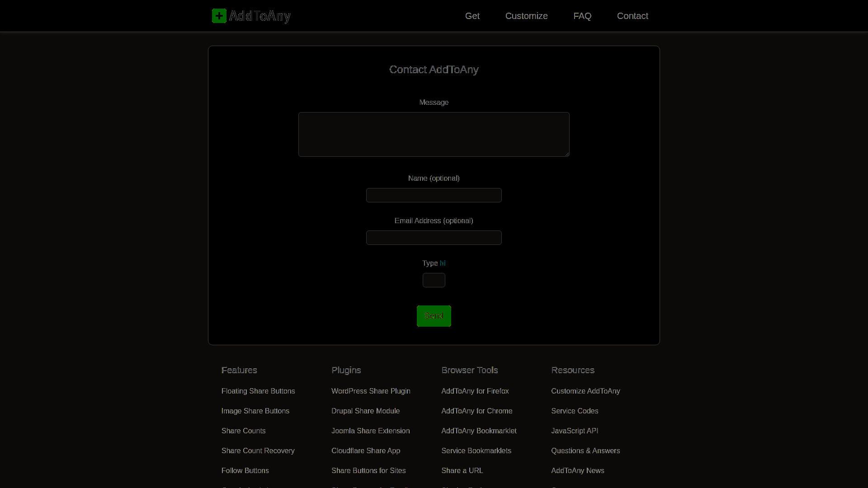Screen dimensions: 868x488
Task: Grab the Message box resize handle
Action: pyautogui.click(x=567, y=154)
